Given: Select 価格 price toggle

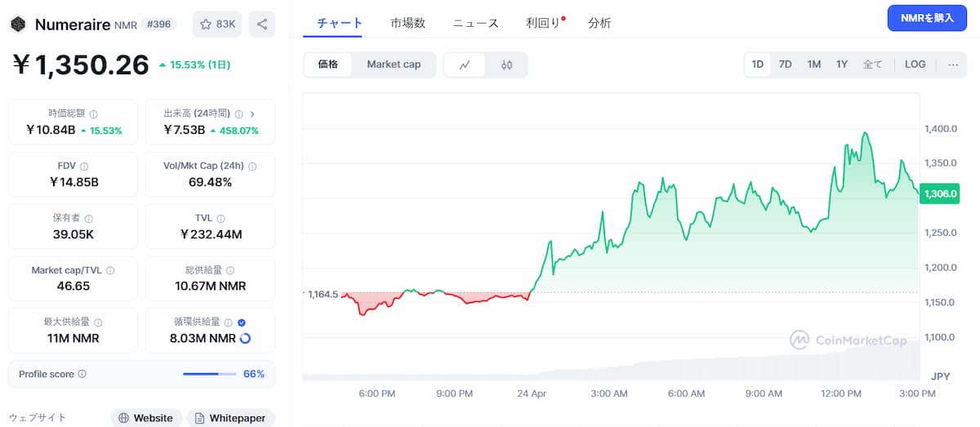Looking at the screenshot, I should (x=328, y=64).
